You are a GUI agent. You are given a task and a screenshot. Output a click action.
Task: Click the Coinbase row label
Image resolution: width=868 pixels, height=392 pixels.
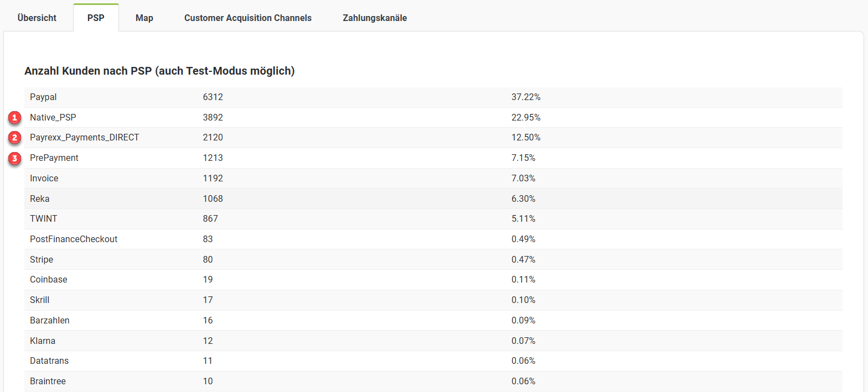coord(49,279)
